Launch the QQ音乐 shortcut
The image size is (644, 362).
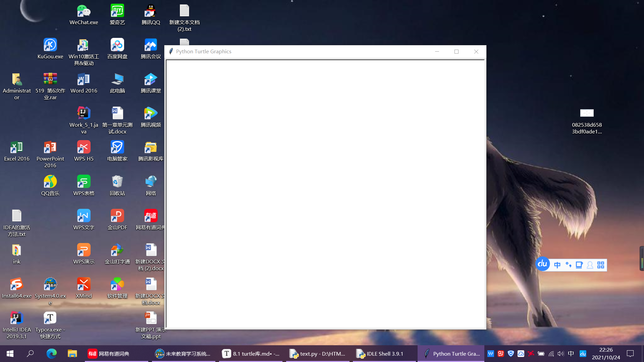click(x=50, y=186)
